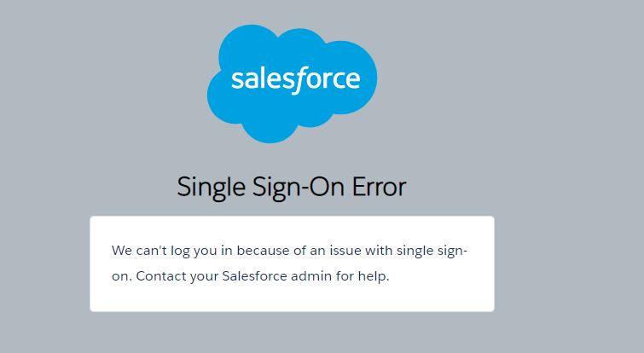The image size is (644, 353).
Task: Click the word "Error" in the heading
Action: pos(377,187)
